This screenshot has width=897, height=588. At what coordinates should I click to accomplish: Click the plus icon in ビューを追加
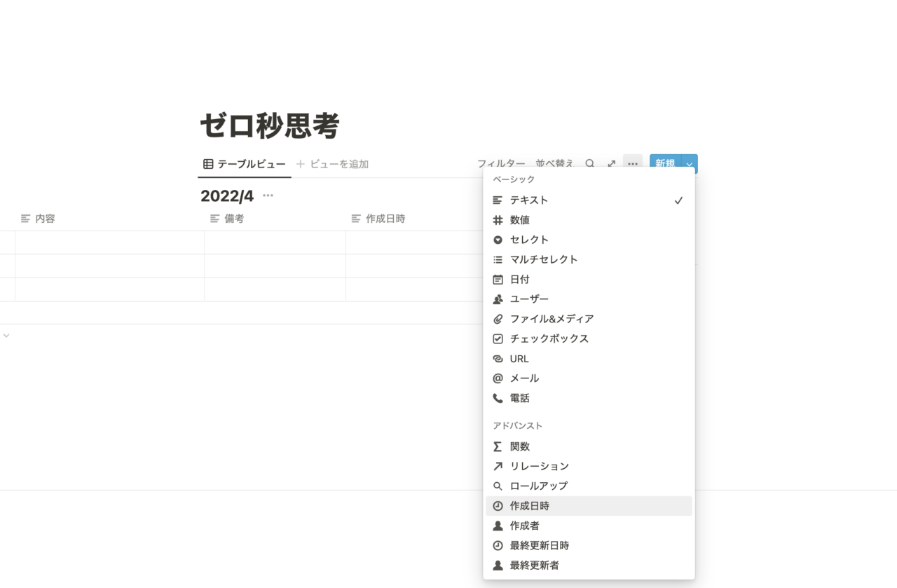(301, 164)
